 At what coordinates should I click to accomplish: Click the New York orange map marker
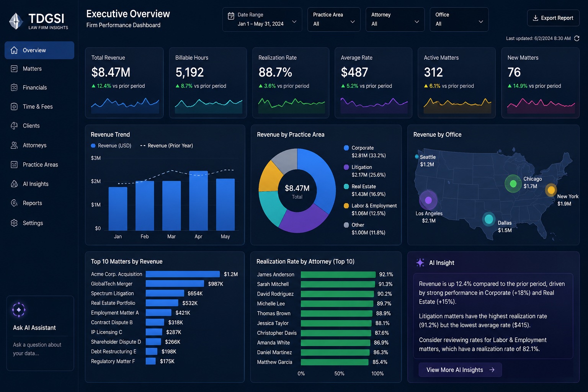(551, 189)
